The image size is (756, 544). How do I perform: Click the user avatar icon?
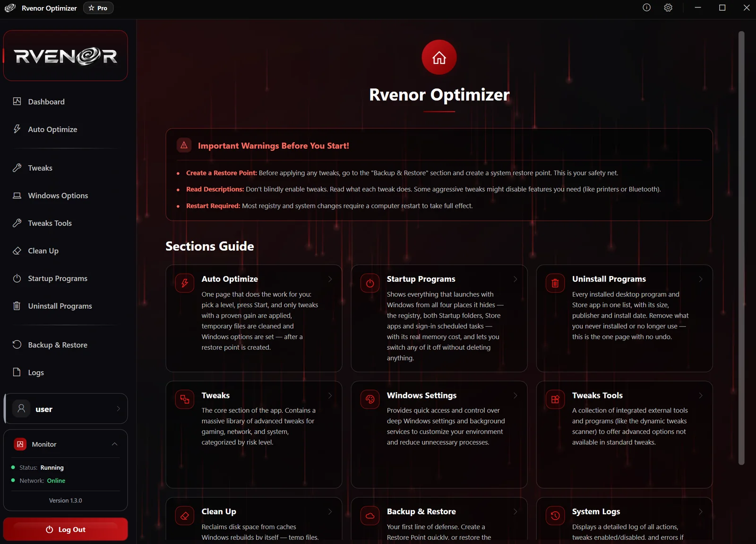pyautogui.click(x=21, y=408)
